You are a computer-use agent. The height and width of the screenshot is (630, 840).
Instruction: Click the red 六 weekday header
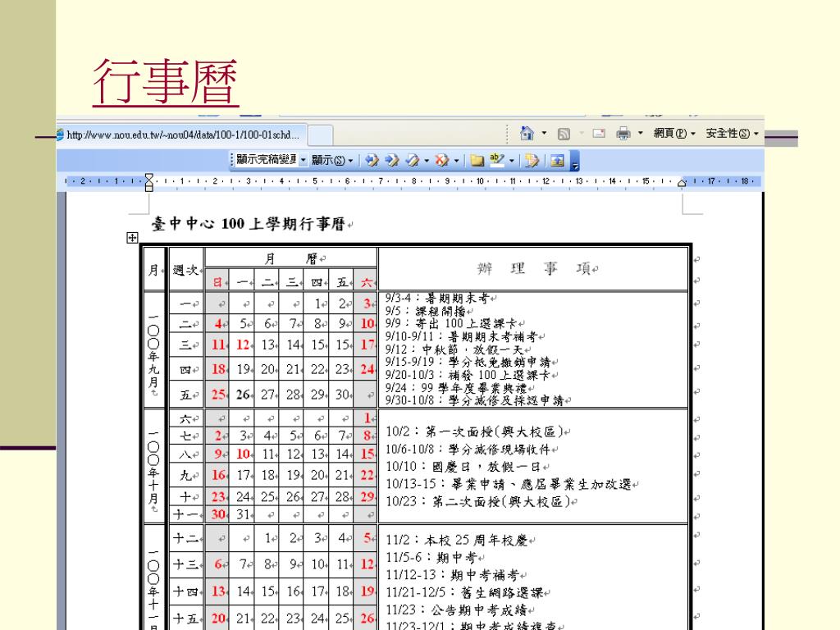point(366,282)
